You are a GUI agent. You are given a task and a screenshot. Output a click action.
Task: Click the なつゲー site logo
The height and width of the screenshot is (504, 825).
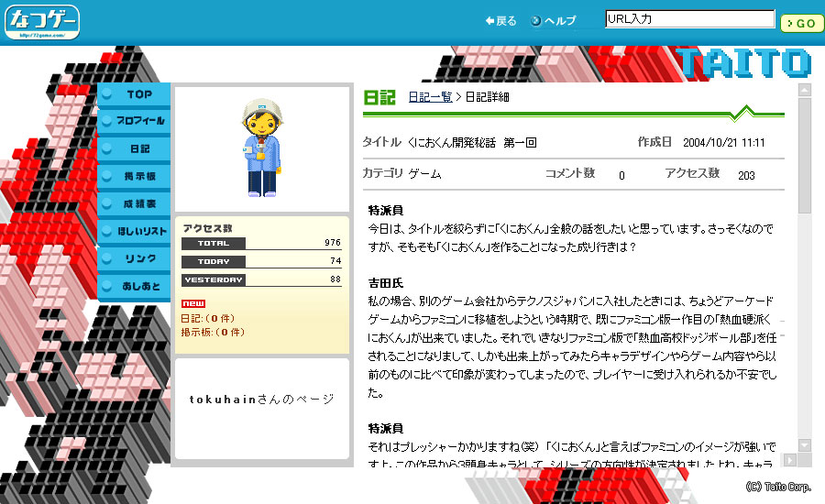[x=42, y=22]
